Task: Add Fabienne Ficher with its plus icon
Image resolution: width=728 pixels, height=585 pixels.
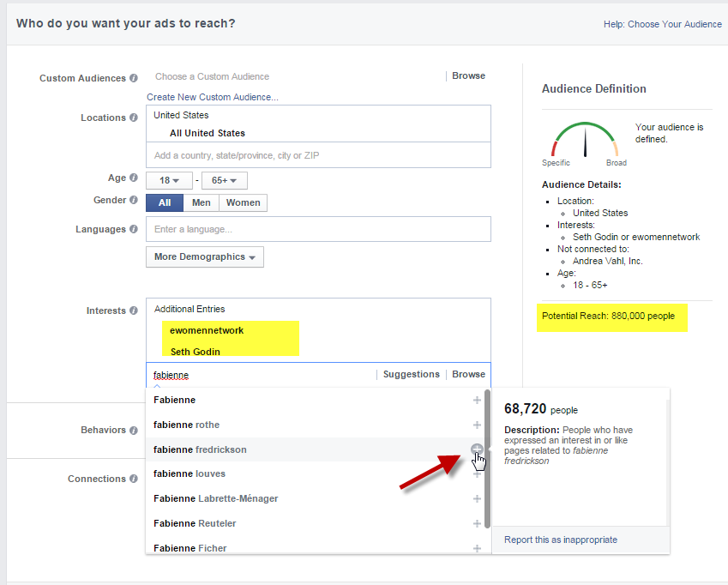Action: 477,548
